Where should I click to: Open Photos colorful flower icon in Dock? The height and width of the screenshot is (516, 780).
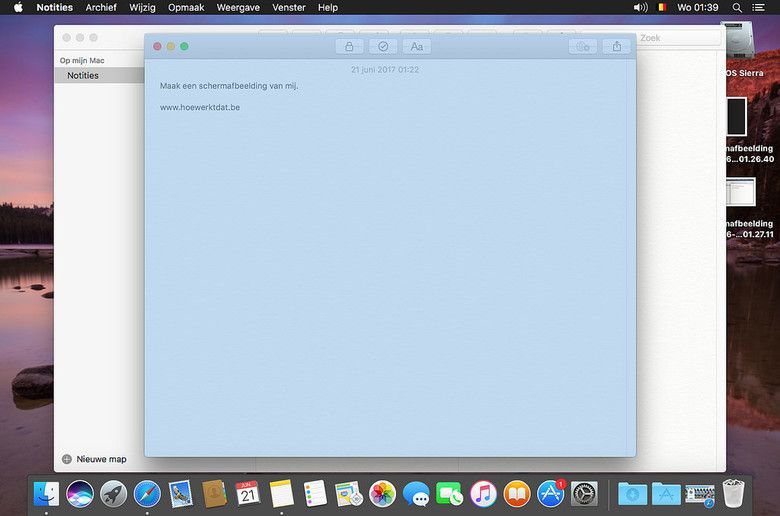coord(383,494)
